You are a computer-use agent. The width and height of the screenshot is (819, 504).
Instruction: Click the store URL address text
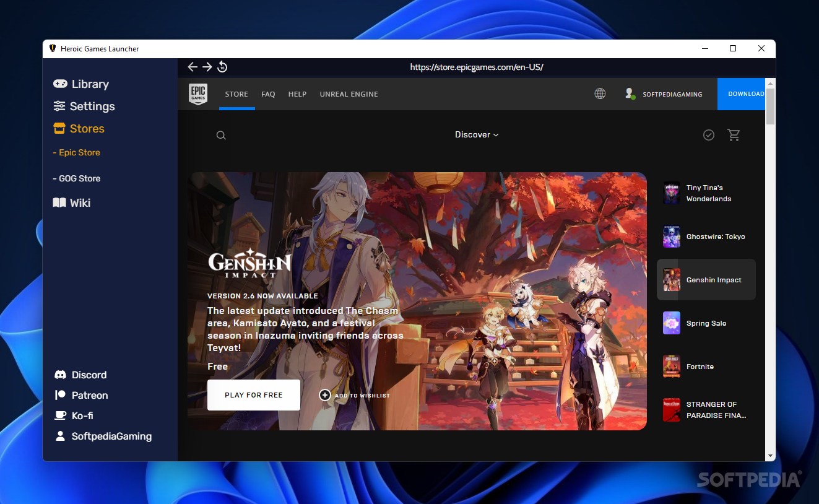point(477,67)
